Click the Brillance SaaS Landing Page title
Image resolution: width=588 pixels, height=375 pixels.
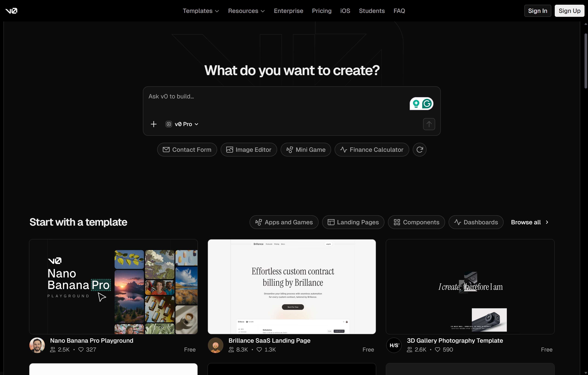(269, 341)
